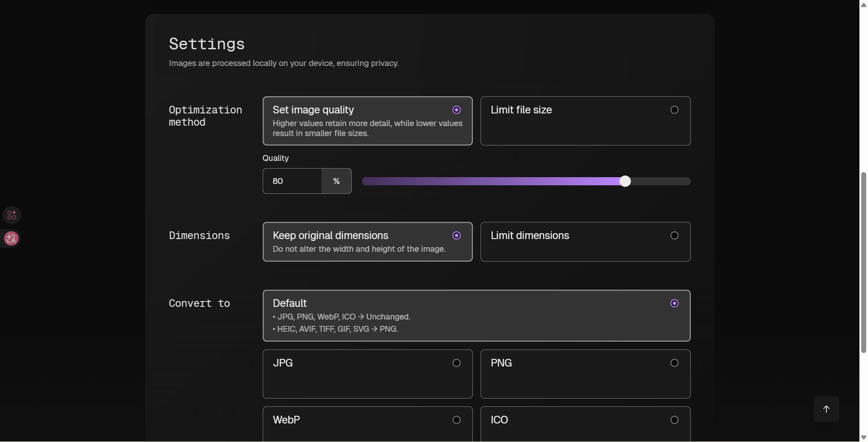Click the page vertical scrollbar thumb

(x=863, y=262)
